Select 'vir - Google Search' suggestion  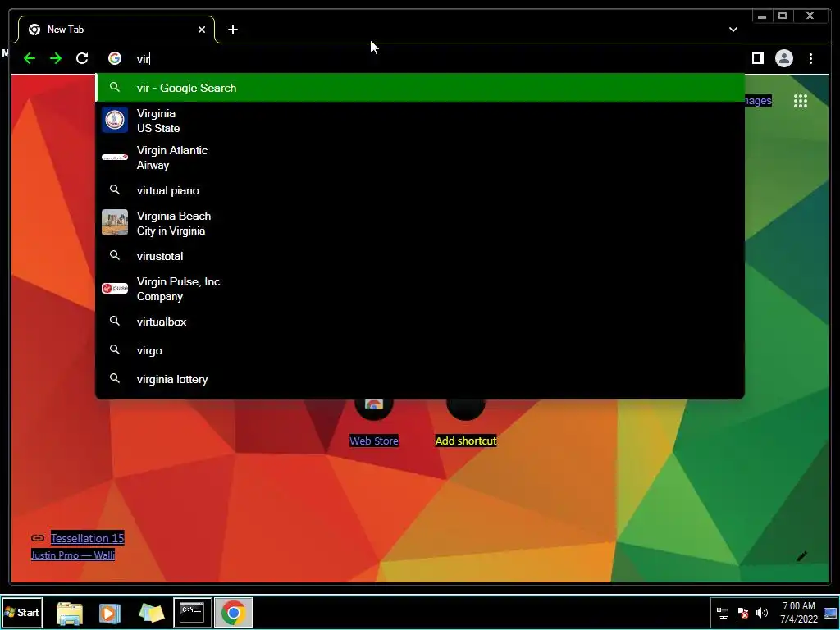420,88
